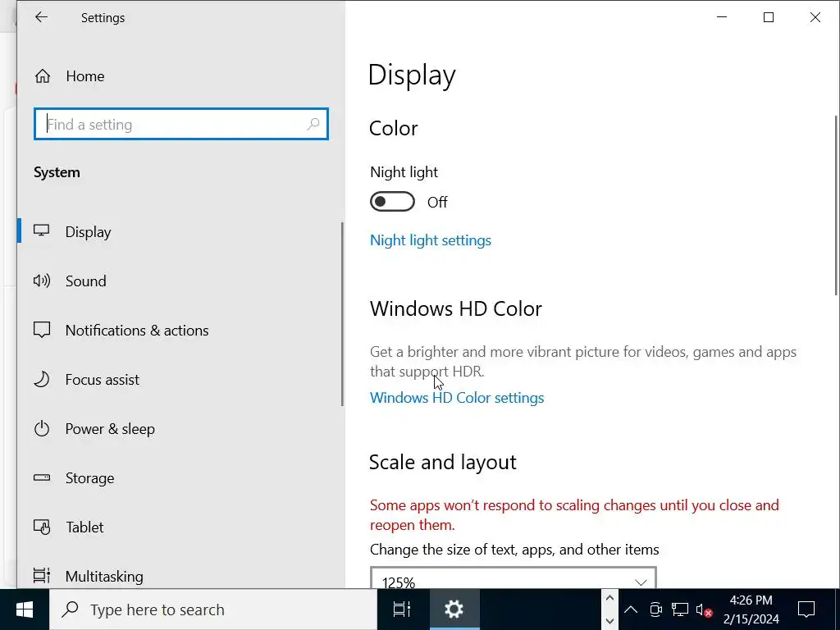The image size is (840, 630).
Task: Open Windows HD Color settings link
Action: coord(456,398)
